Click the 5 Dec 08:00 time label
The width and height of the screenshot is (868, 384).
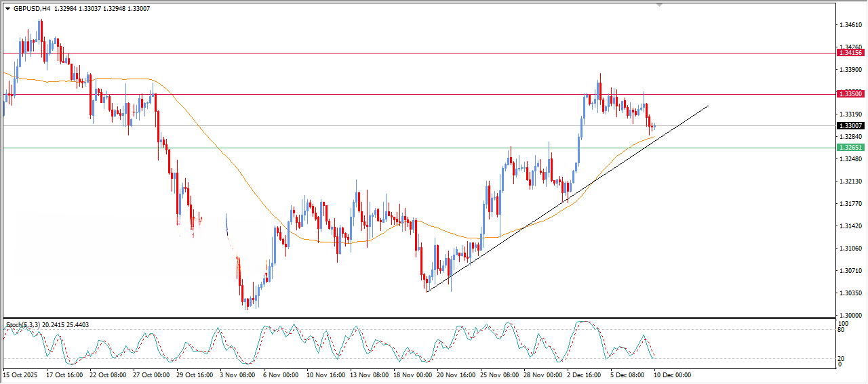(x=629, y=375)
